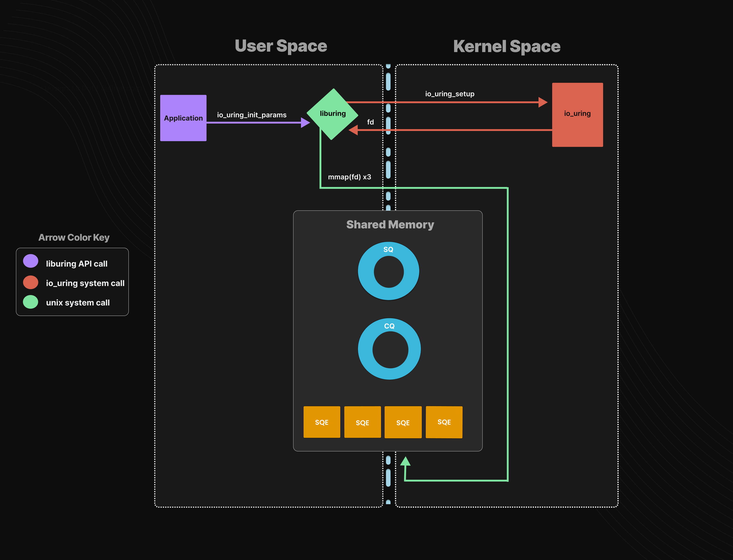The image size is (733, 560).
Task: Click the mmap(fd) x3 label
Action: click(349, 177)
